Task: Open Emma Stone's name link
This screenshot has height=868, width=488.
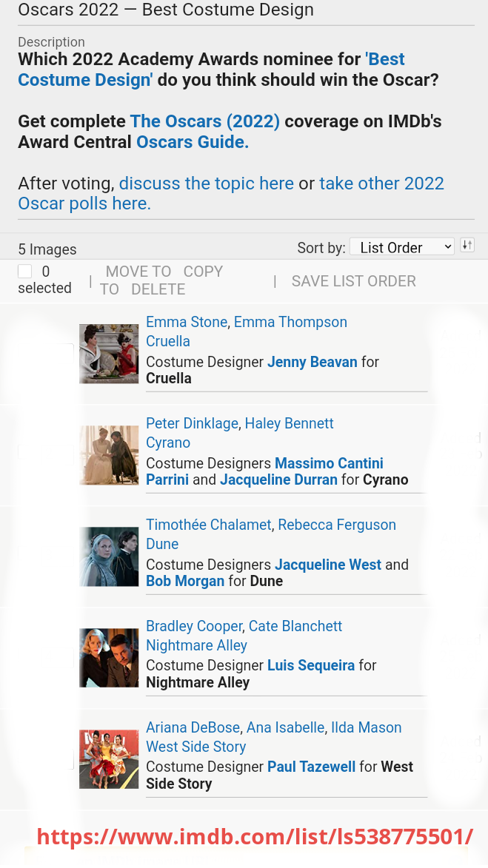Action: pos(187,322)
